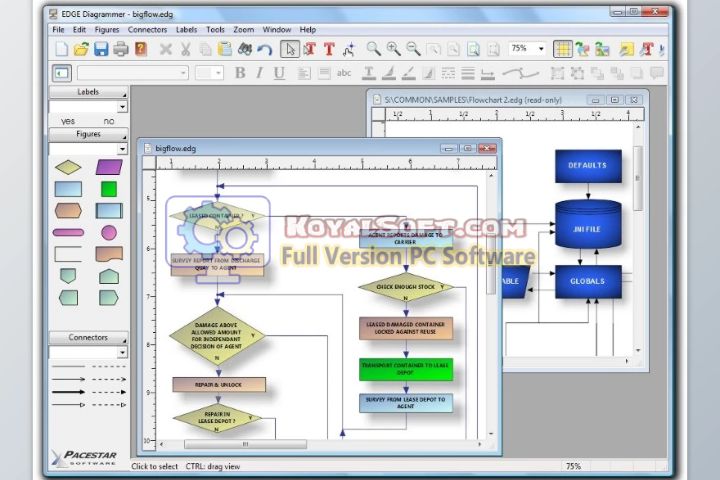Select GLOBALS box in Flowchart 2 window
Image resolution: width=720 pixels, height=480 pixels.
588,281
